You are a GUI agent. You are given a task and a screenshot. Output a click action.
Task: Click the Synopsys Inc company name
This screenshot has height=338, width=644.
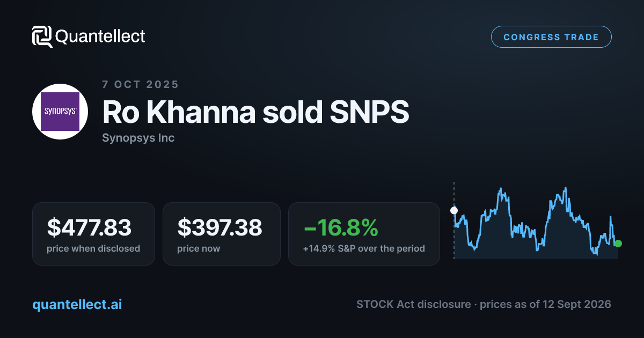138,138
